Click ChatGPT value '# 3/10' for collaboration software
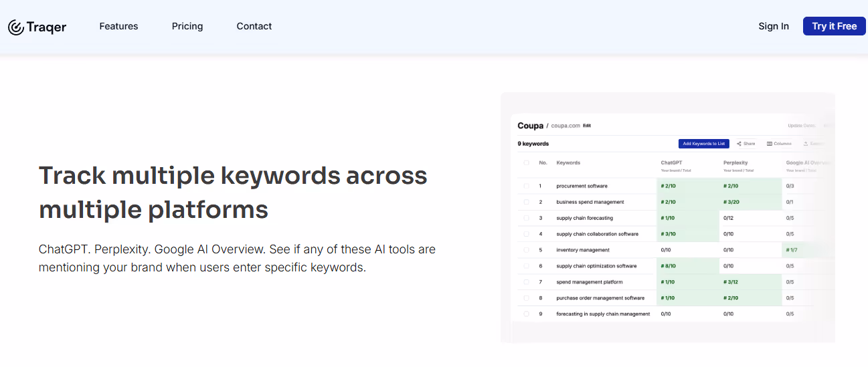Image resolution: width=868 pixels, height=367 pixels. tap(668, 234)
